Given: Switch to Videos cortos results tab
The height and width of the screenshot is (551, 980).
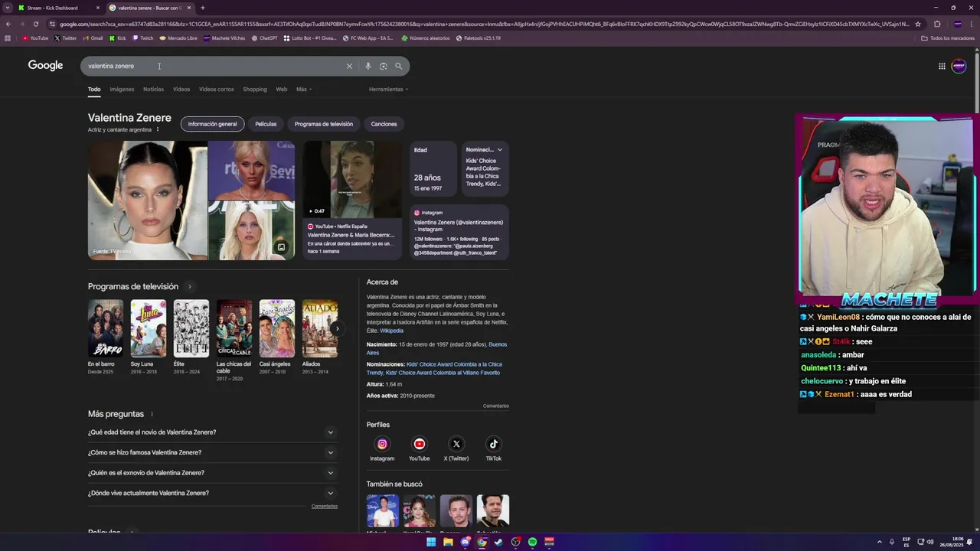Looking at the screenshot, I should 217,90.
